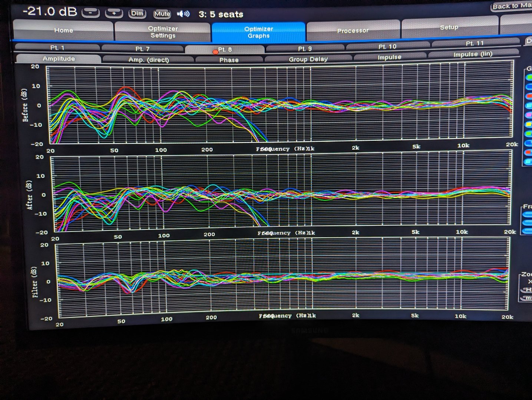Click the speaker sound icon
Viewport: 532px width, 400px height.
coord(183,14)
